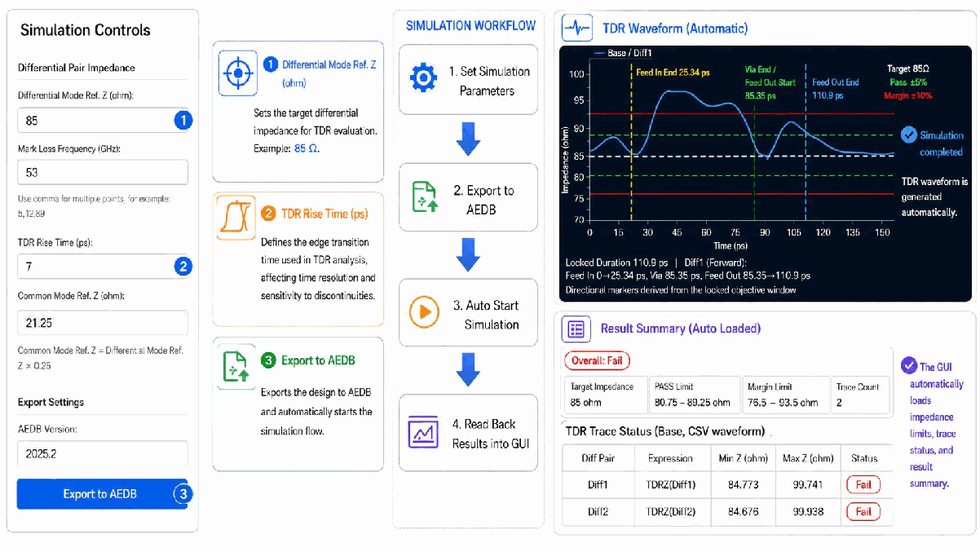The image size is (980, 552).
Task: Click the Simulation completed checkmark icon
Action: (908, 135)
